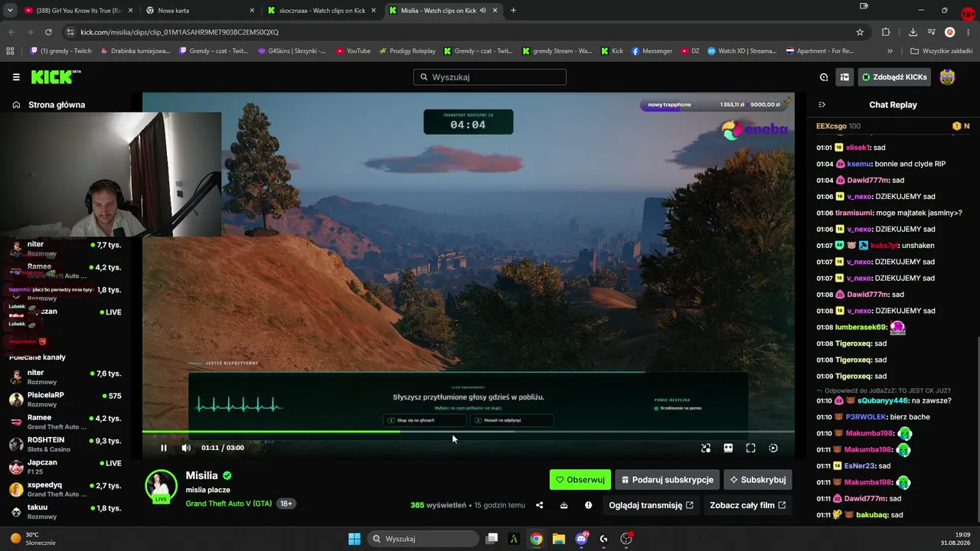
Task: Click username xlisek1 in chat replay
Action: pyautogui.click(x=858, y=148)
